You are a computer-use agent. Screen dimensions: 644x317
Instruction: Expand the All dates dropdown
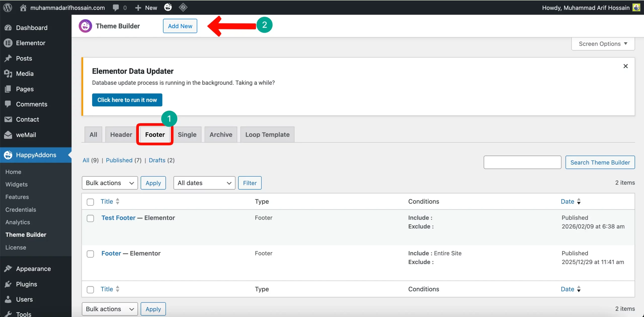[204, 183]
